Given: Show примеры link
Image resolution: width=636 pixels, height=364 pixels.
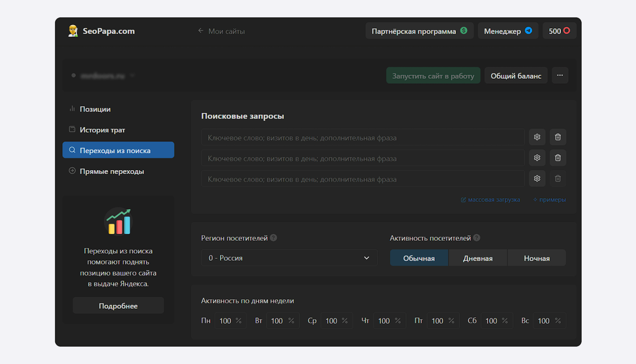Looking at the screenshot, I should [x=550, y=200].
